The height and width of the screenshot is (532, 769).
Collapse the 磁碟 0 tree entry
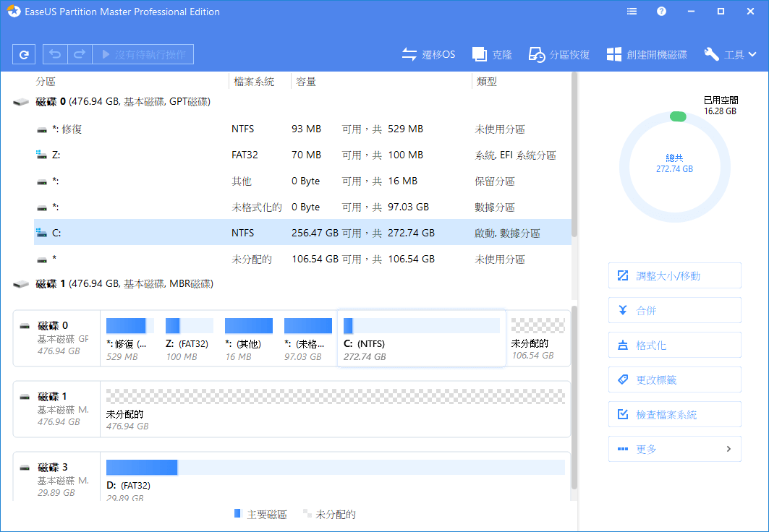pos(23,101)
